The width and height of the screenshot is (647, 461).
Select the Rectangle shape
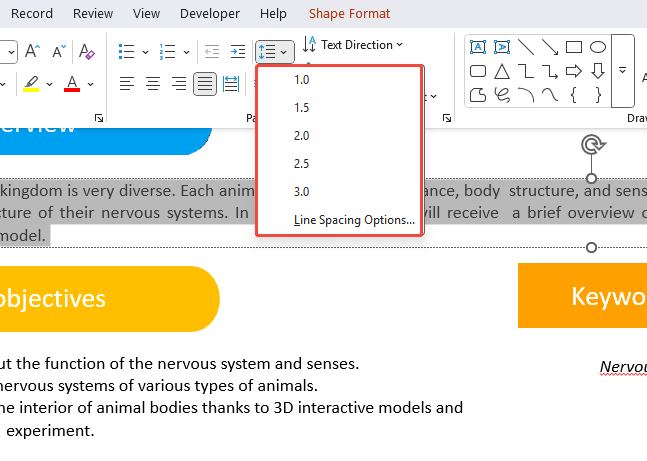(x=574, y=47)
